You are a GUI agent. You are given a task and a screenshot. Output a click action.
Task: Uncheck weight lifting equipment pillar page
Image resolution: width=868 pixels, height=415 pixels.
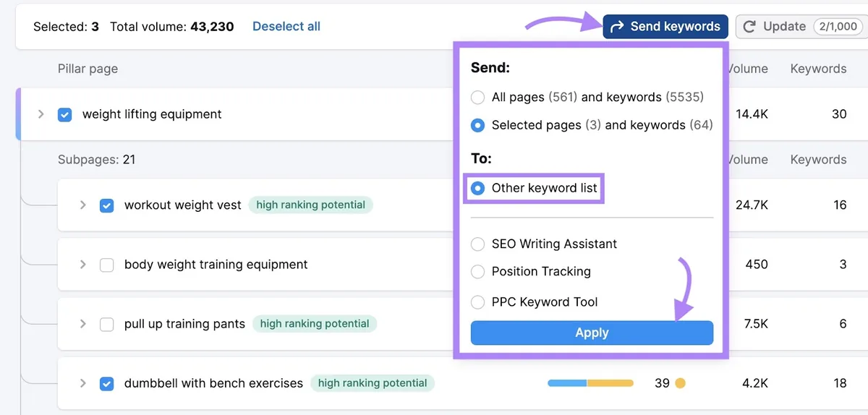(64, 114)
